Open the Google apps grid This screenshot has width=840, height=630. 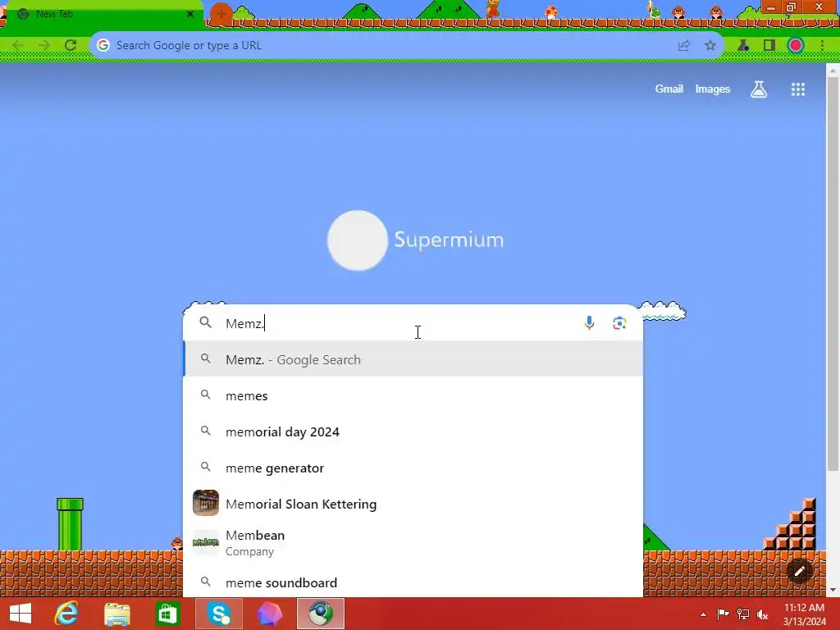click(798, 89)
